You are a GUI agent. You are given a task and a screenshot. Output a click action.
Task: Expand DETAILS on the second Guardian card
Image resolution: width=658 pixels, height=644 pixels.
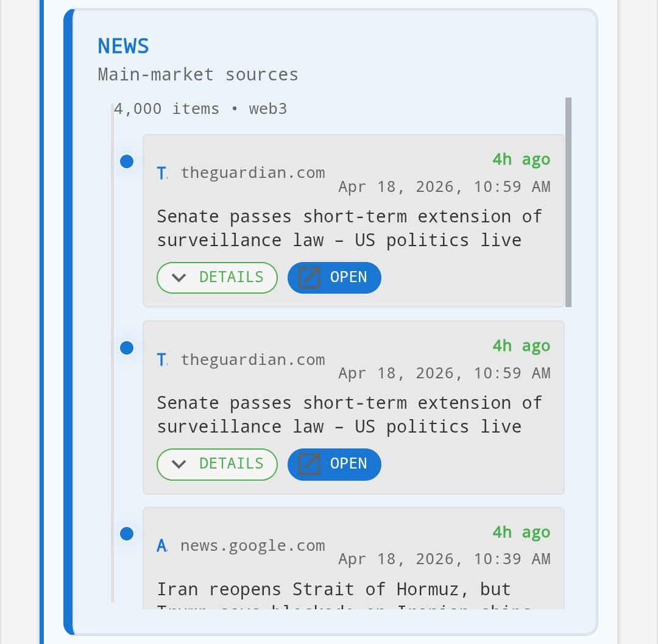(217, 464)
